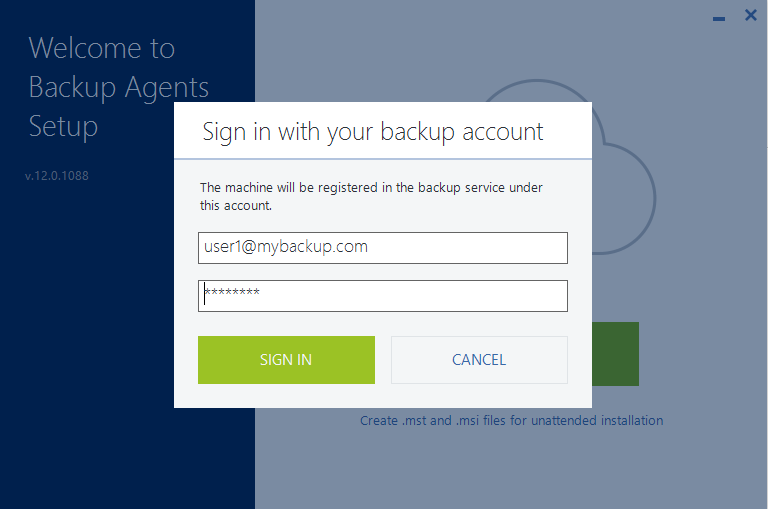Click the words 'this account.' in the dialog

coord(236,206)
